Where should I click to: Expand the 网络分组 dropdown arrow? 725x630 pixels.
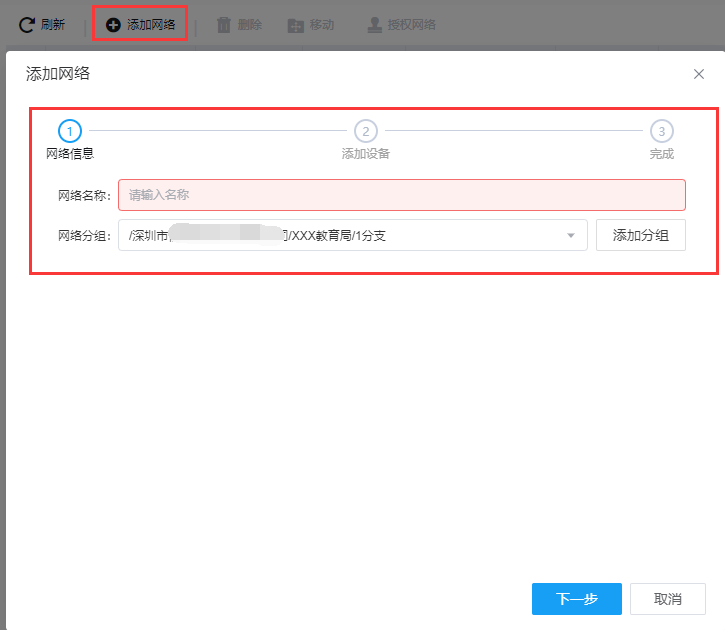571,235
